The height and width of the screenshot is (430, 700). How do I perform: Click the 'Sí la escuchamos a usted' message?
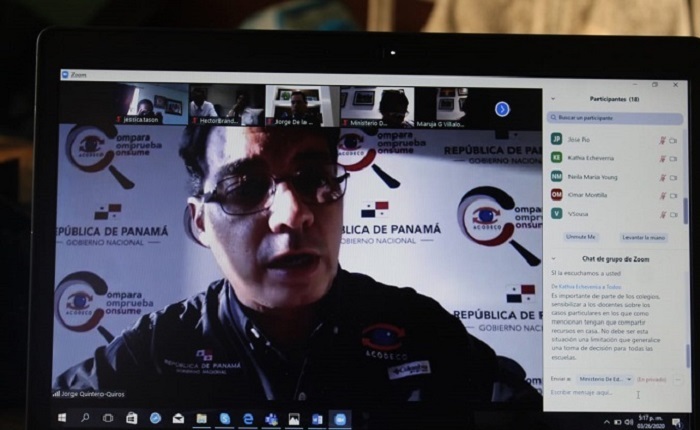tap(586, 273)
